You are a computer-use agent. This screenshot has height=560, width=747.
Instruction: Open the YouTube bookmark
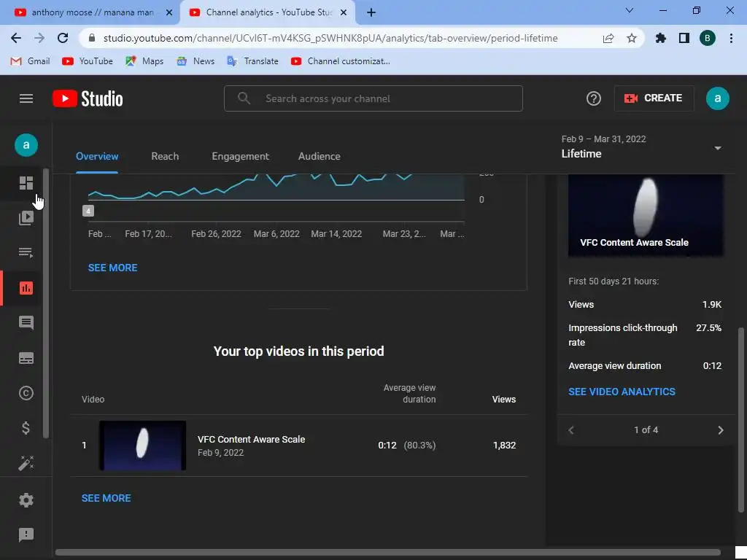[88, 61]
